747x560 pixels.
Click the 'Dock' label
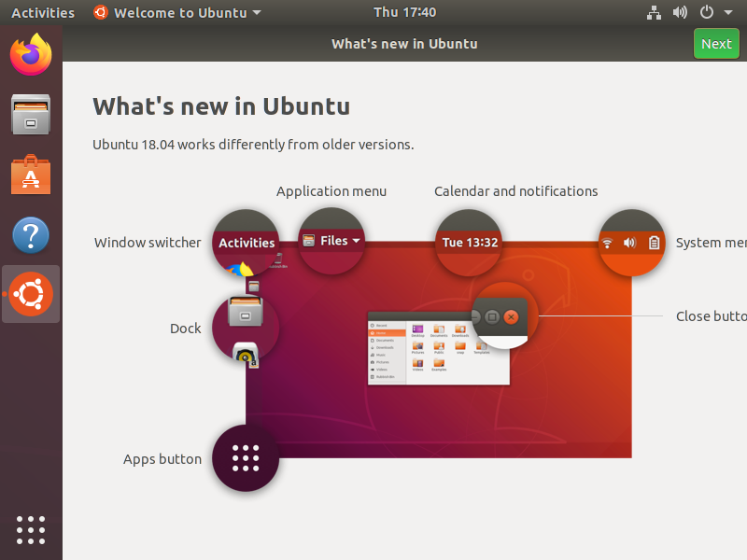click(185, 329)
